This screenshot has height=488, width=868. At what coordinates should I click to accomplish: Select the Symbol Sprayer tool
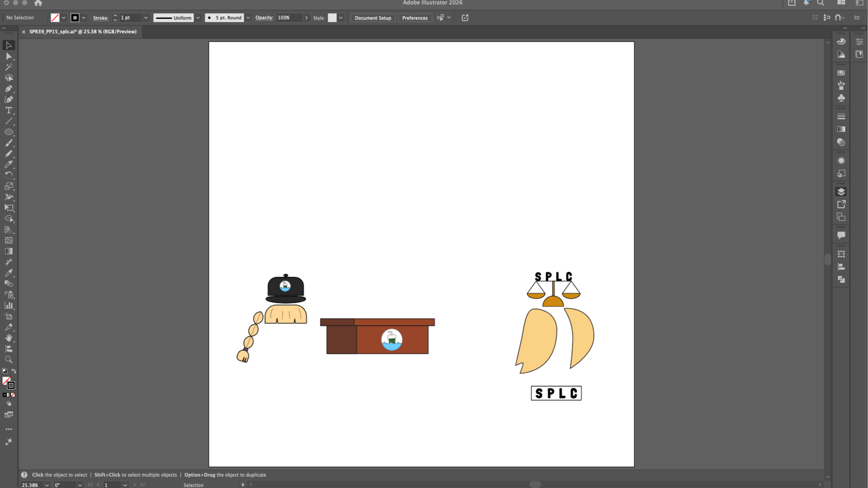pyautogui.click(x=9, y=295)
